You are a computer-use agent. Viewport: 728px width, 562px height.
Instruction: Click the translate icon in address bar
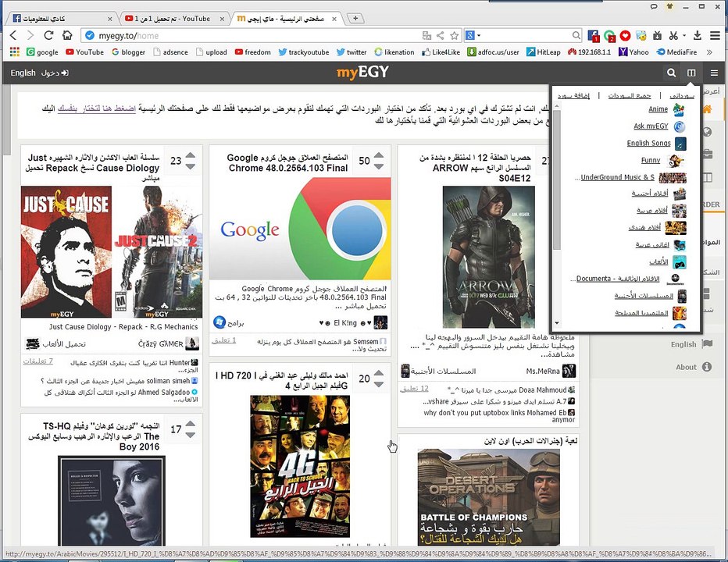pyautogui.click(x=426, y=35)
